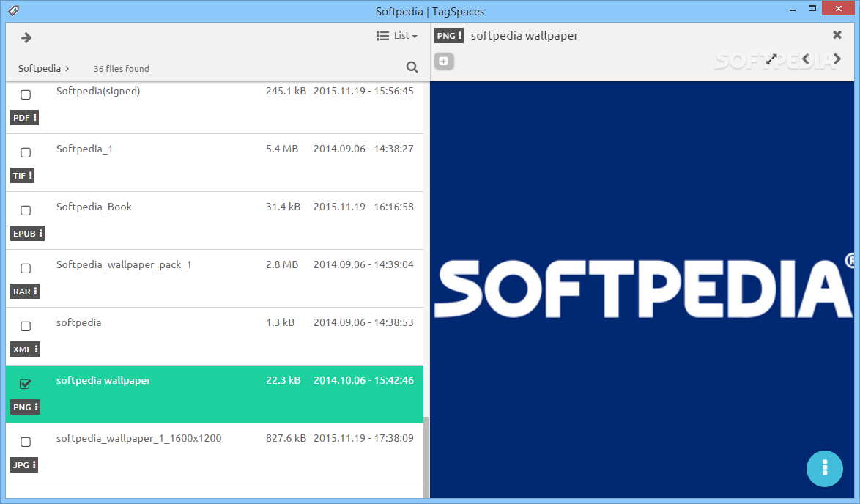Close the file preview panel
This screenshot has height=504, width=860.
(x=837, y=35)
